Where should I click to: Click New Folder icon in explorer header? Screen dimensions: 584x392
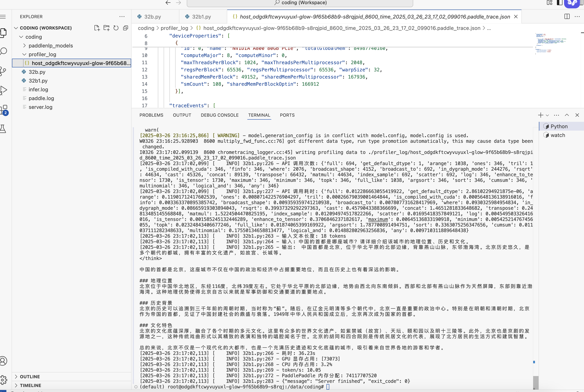106,28
